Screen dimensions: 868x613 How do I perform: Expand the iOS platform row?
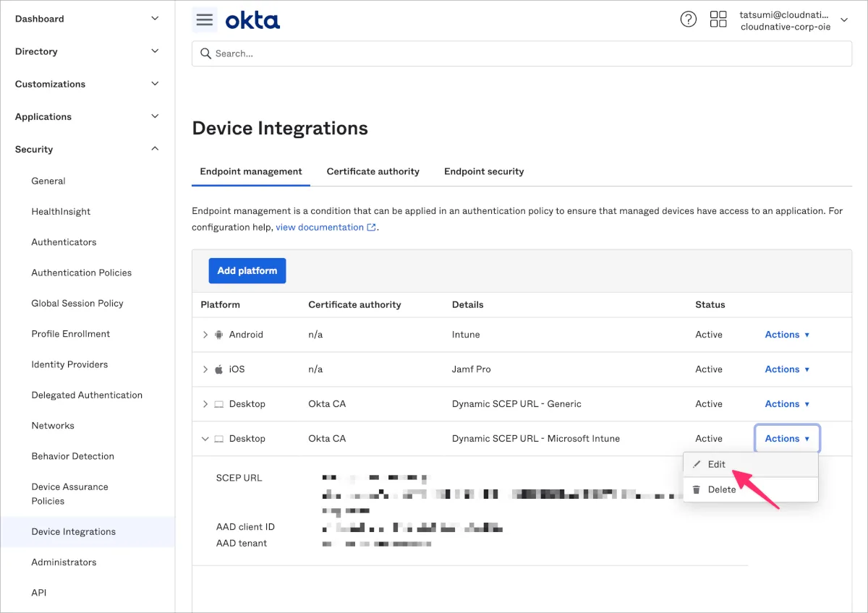pyautogui.click(x=205, y=369)
